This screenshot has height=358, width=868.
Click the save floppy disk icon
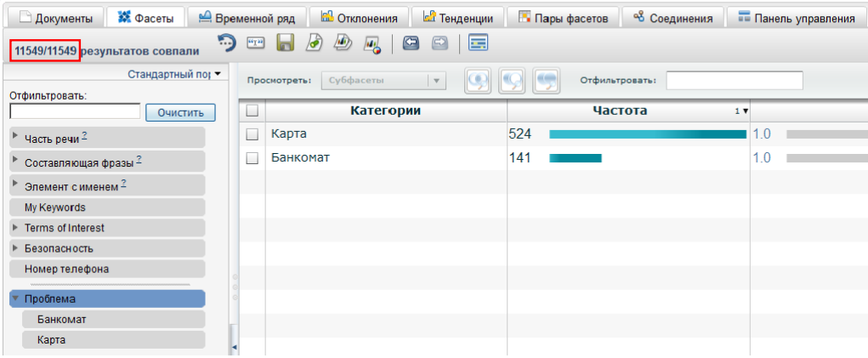pos(285,43)
